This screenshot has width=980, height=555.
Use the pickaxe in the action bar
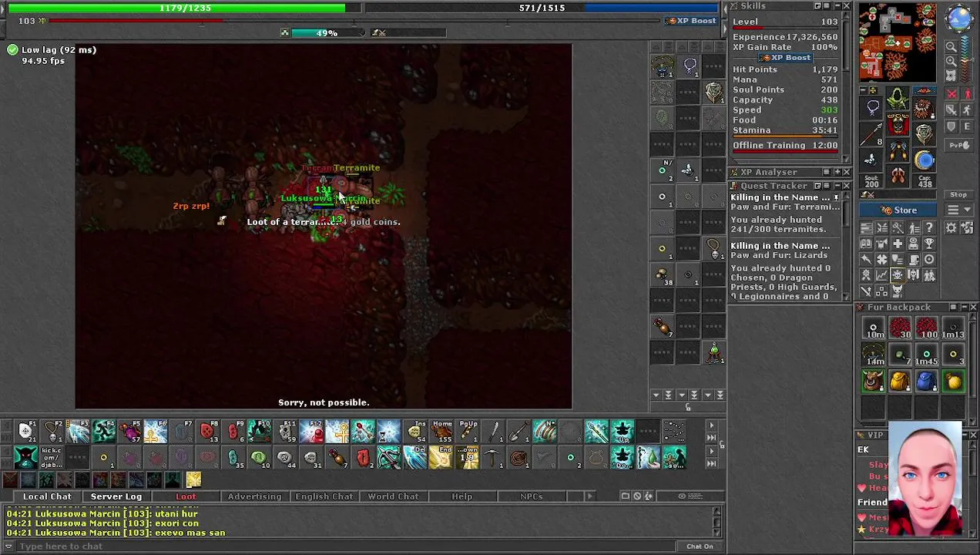[x=492, y=457]
